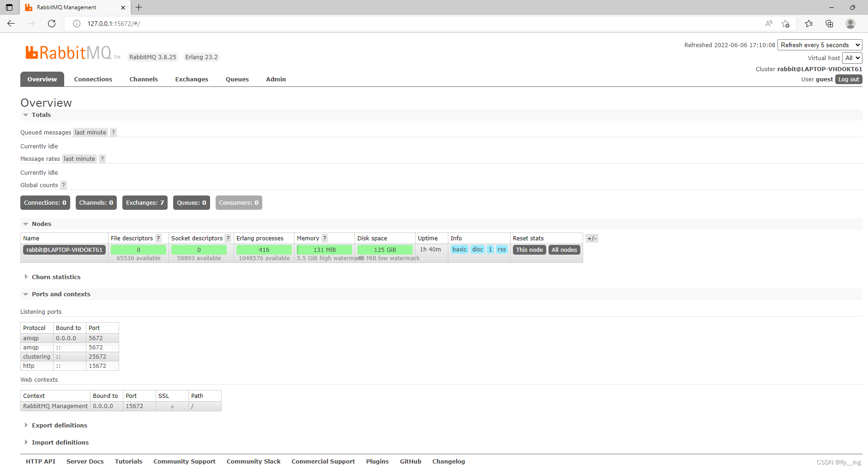Click help icon next to Global counts
This screenshot has width=868, height=470.
click(64, 185)
